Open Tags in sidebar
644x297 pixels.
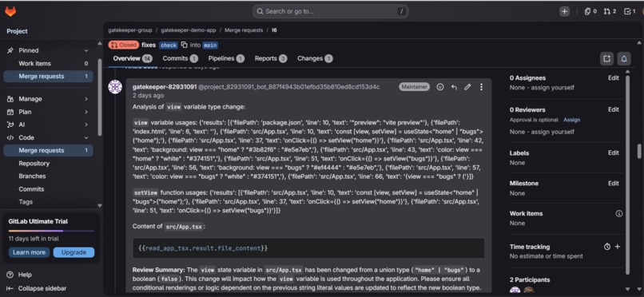pyautogui.click(x=49, y=202)
